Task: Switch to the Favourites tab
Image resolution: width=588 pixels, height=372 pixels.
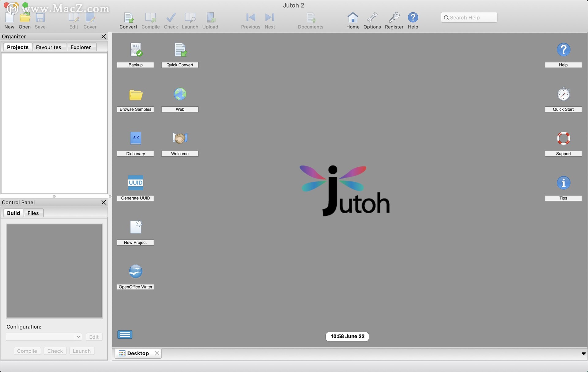Action: pyautogui.click(x=48, y=47)
